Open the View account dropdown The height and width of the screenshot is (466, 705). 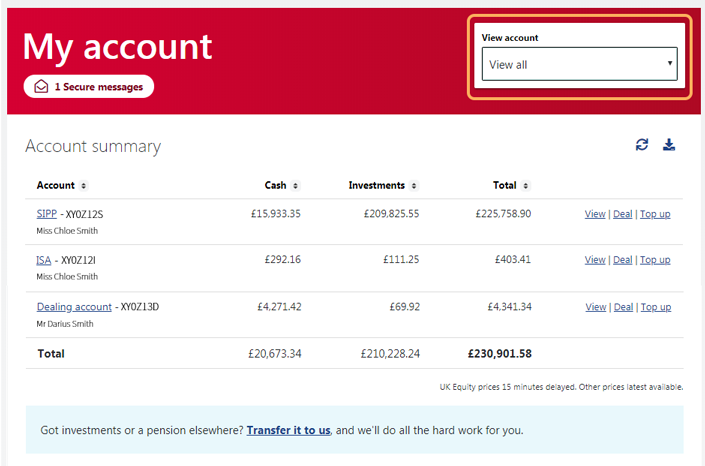click(x=578, y=64)
